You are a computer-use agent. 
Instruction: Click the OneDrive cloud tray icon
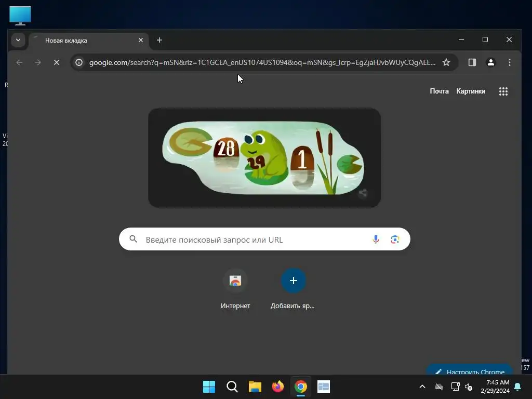tap(439, 387)
